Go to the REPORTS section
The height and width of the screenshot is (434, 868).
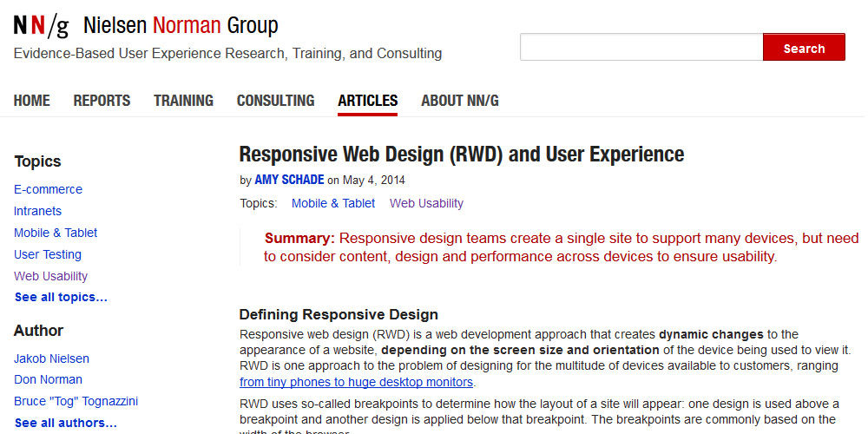pos(102,101)
